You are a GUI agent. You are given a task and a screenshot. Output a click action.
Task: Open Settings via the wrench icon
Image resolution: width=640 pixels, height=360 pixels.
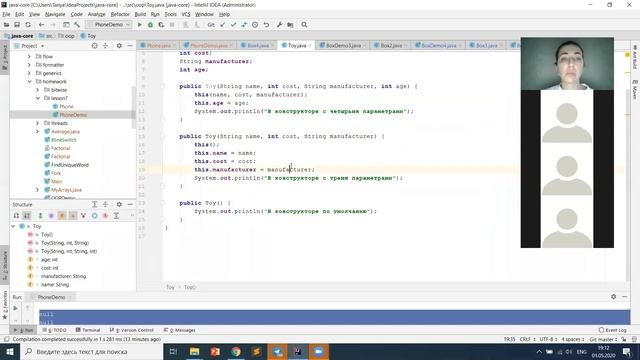point(280,25)
